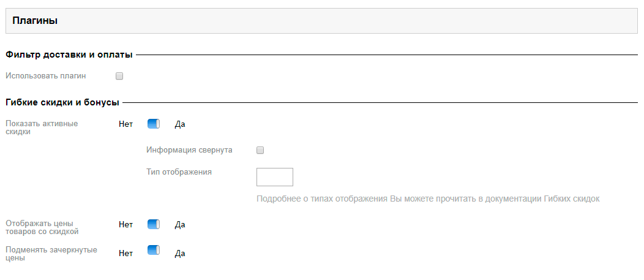
Task: Click the 'Тип отображения' input field
Action: [275, 177]
